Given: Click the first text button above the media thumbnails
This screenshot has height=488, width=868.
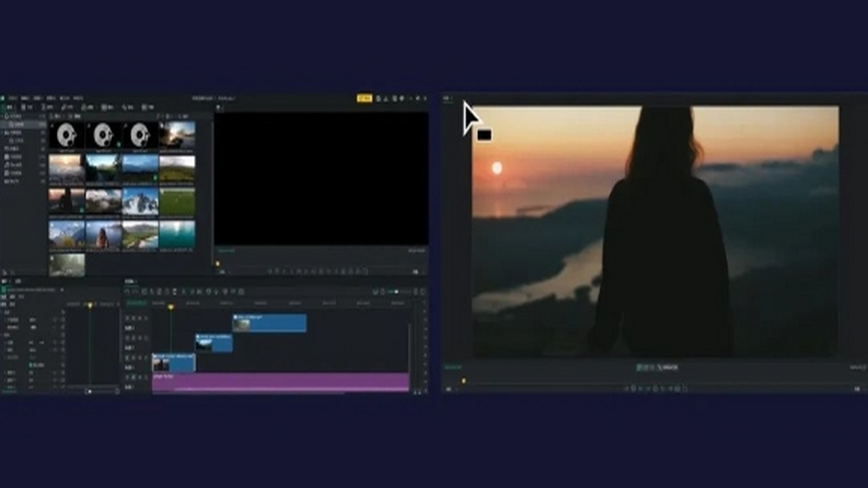Looking at the screenshot, I should [x=58, y=117].
